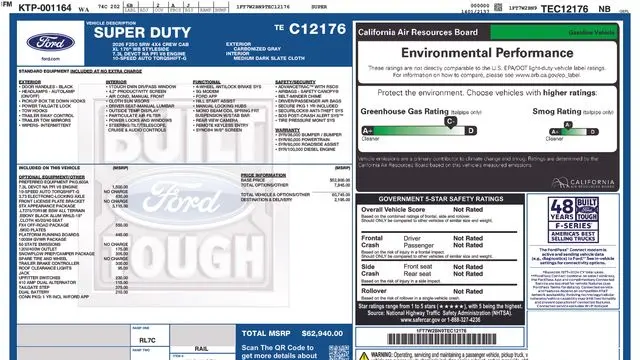The width and height of the screenshot is (640, 360).
Task: Click the C marker on Greenhouse Gas Rating scale
Action: [450, 122]
